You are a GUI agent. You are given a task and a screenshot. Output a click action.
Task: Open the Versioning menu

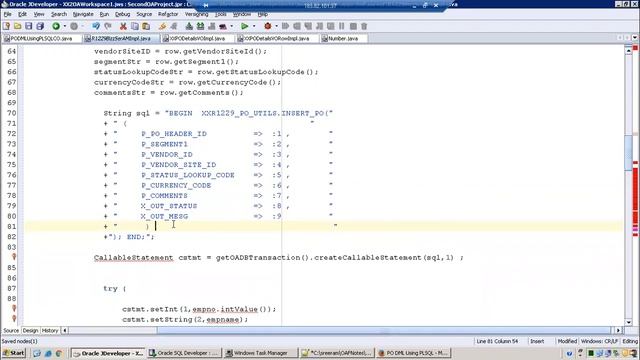coord(196,14)
